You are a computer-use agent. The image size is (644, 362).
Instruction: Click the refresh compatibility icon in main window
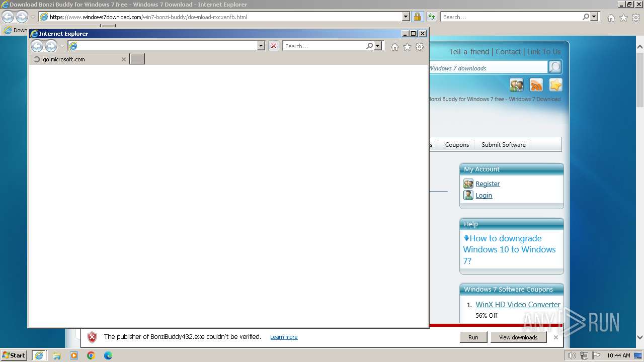pos(431,17)
